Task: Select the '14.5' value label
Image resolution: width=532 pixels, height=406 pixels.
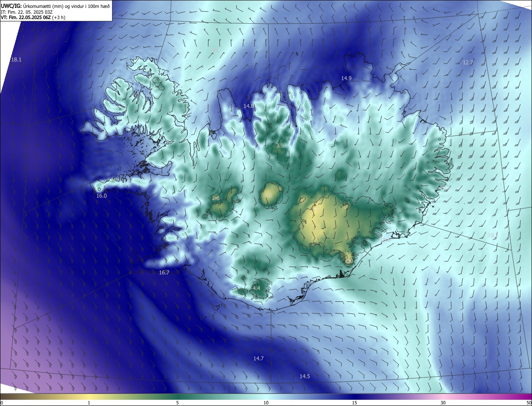Action: [305, 376]
